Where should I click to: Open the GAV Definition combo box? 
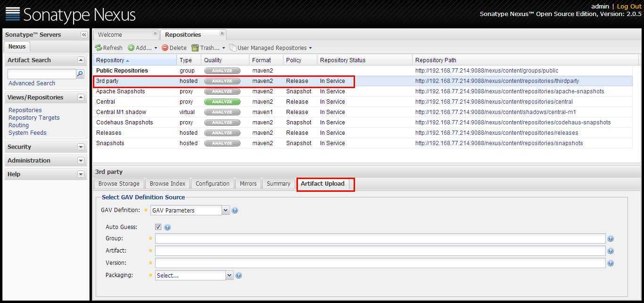tap(190, 211)
